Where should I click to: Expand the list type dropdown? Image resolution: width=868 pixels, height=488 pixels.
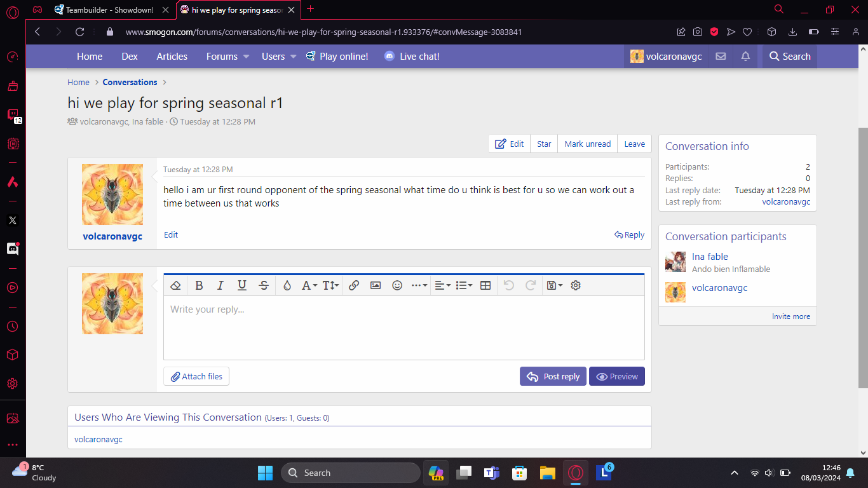[x=464, y=286]
